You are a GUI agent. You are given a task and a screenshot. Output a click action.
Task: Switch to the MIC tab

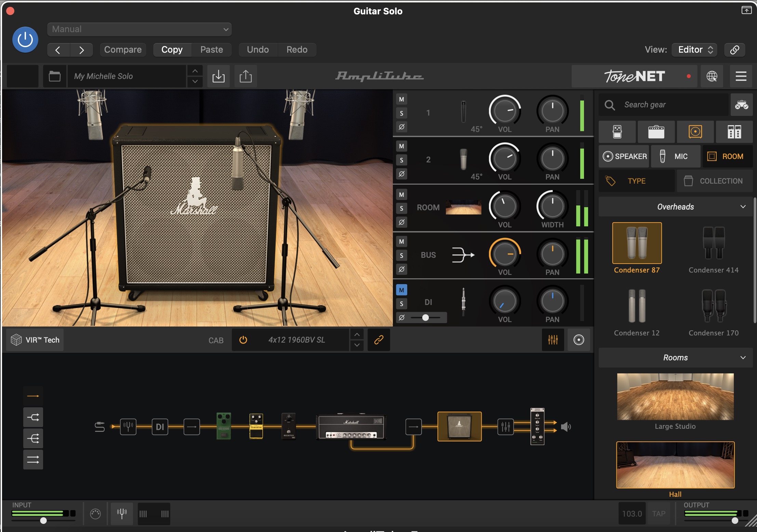coord(676,156)
